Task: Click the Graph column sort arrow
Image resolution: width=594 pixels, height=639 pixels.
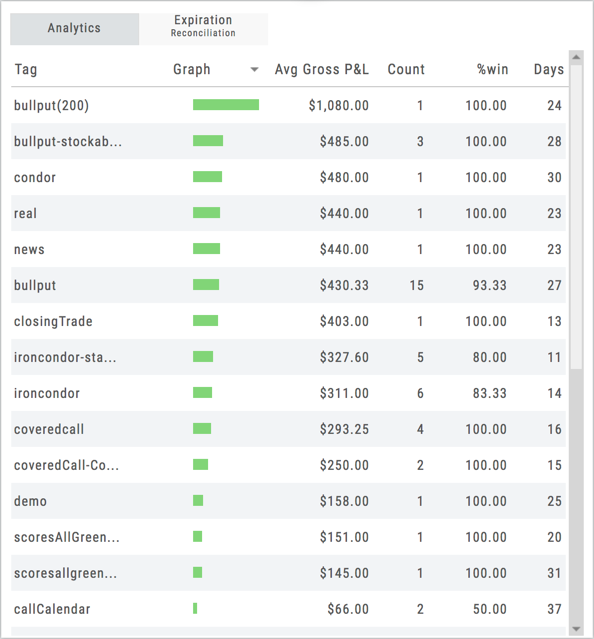Action: (x=254, y=70)
